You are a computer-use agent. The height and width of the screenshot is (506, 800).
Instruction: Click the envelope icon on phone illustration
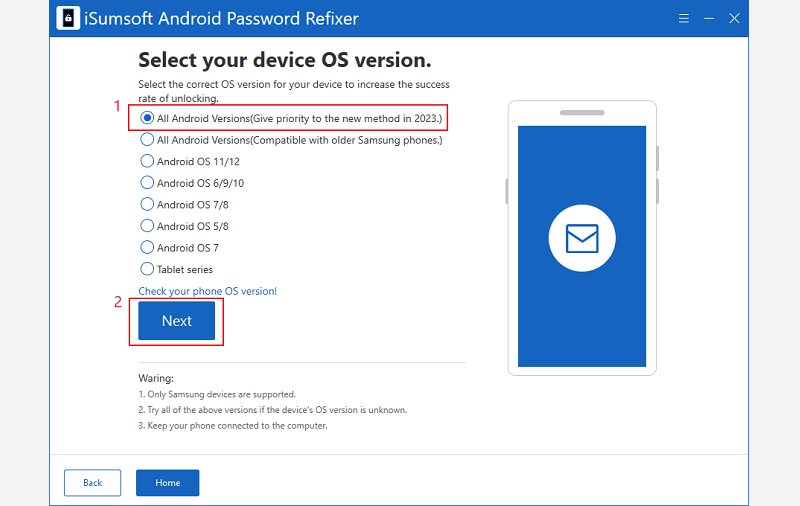point(582,238)
